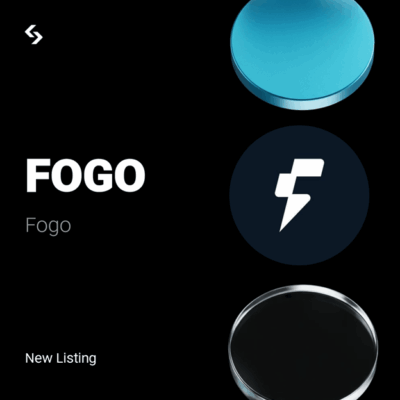The height and width of the screenshot is (400, 400).
Task: Click the gray Fogo subtitle text
Action: click(48, 226)
